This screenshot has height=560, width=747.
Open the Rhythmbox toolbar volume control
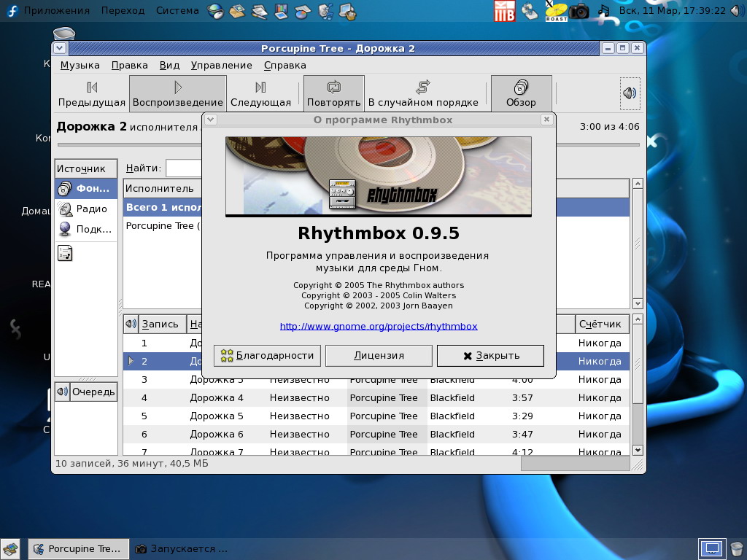pyautogui.click(x=630, y=93)
